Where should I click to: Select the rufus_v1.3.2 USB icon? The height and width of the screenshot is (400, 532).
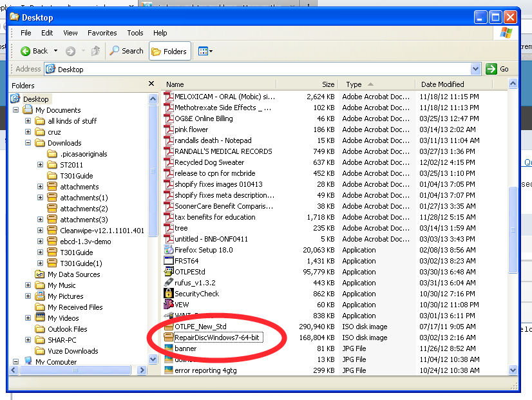coord(169,282)
